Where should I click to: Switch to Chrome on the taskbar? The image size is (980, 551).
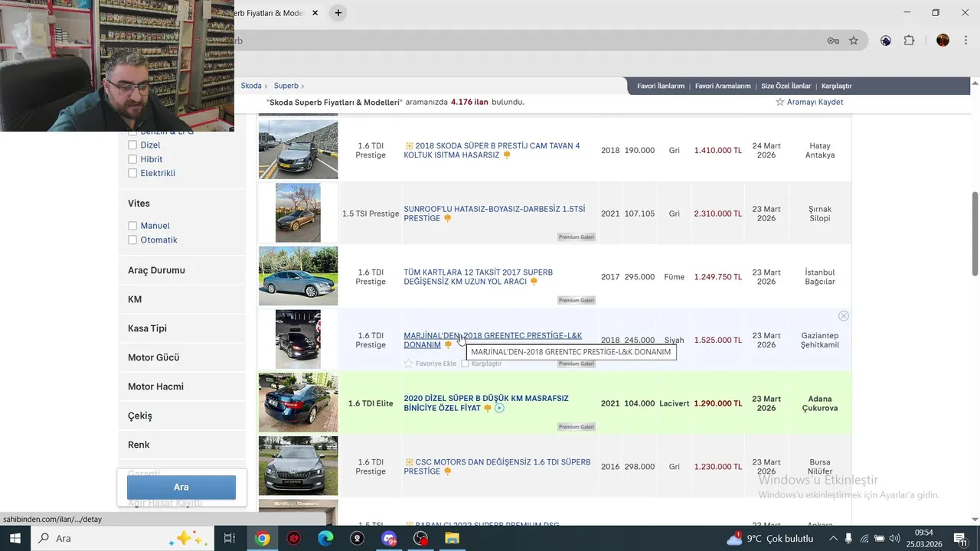pyautogui.click(x=263, y=538)
